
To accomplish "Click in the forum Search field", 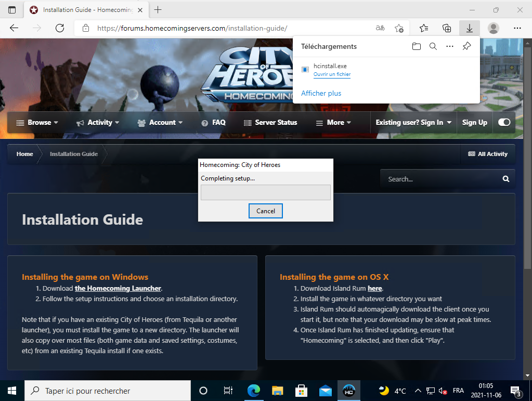I will [x=441, y=179].
